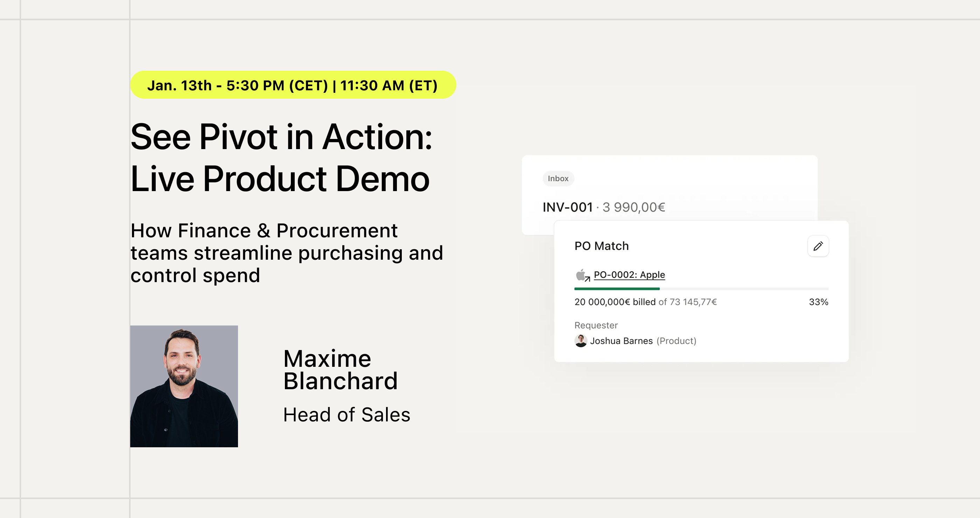
Task: Select the Inbox tag
Action: (x=558, y=178)
